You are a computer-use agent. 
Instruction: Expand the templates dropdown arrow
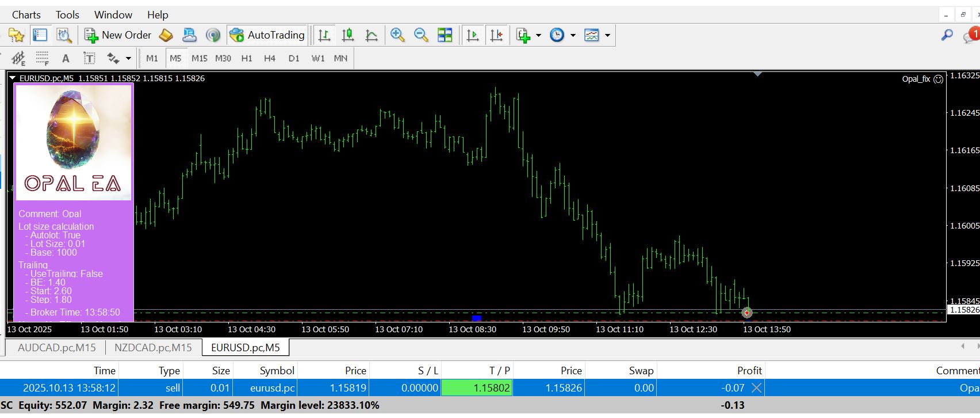coord(607,35)
